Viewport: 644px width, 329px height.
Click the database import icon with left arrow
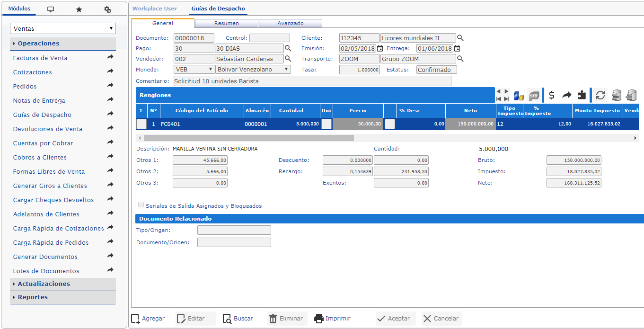pos(631,95)
